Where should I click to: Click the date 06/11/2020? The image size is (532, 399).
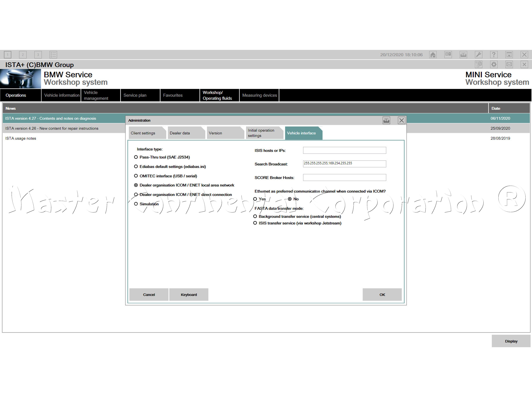tap(500, 118)
